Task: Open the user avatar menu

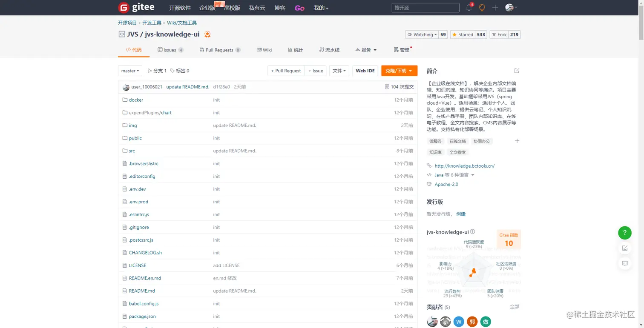Action: point(511,8)
